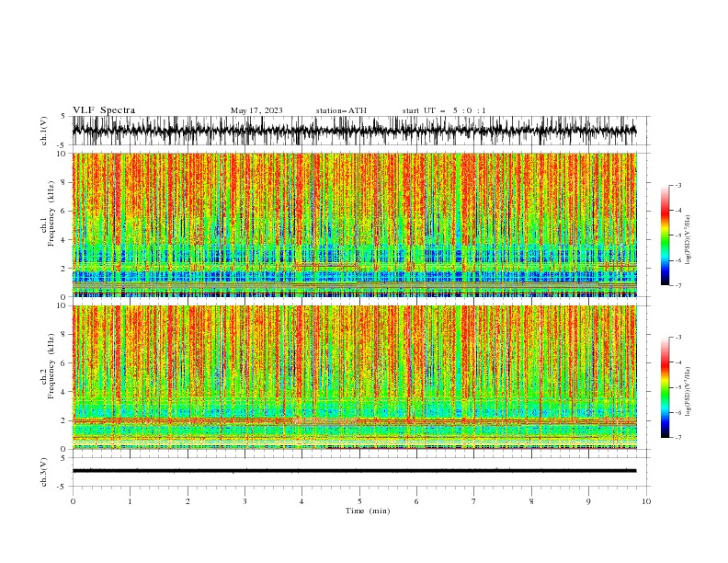Click the "Time (min)" axis label

368,511
